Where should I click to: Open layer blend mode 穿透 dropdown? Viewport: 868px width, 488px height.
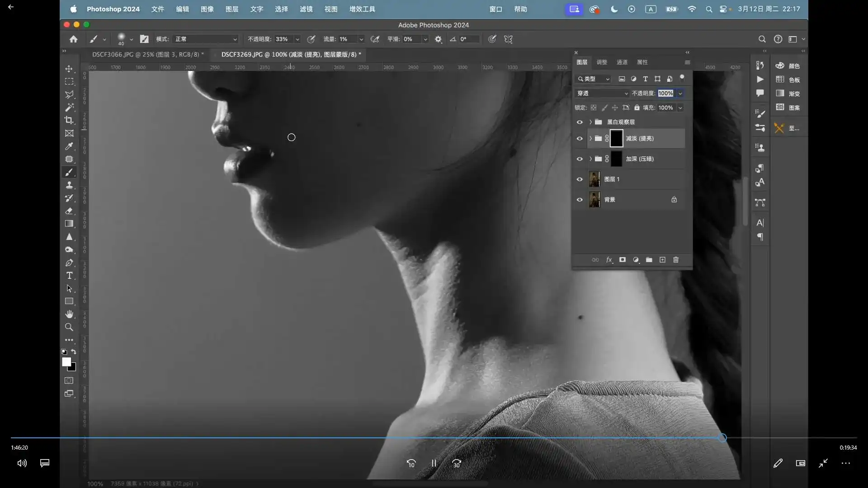tap(602, 93)
